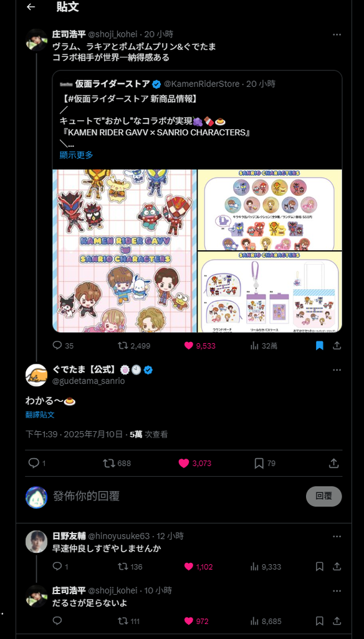
Task: Open the KAMEN RIDER GAVV collab main image
Action: 125,251
